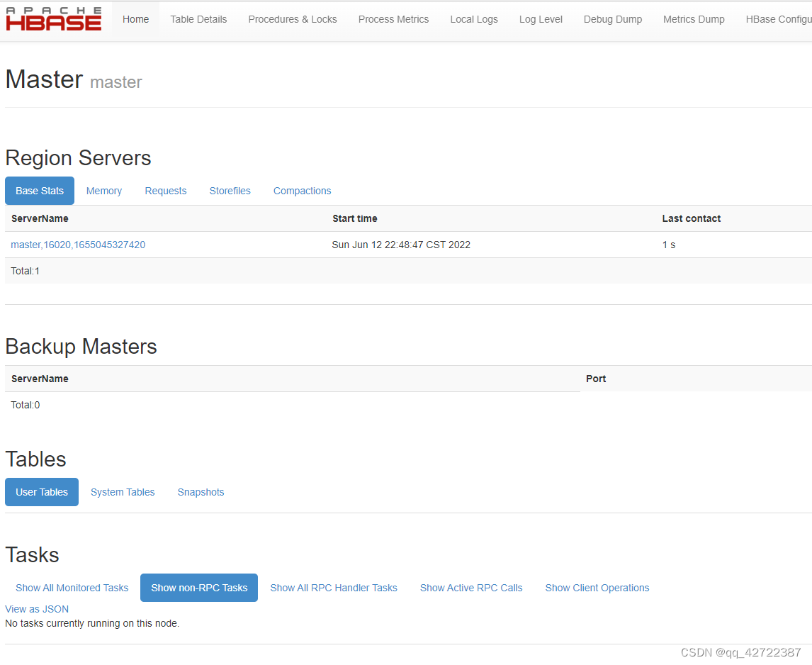Open the Local Logs page
This screenshot has height=665, width=812.
(473, 19)
